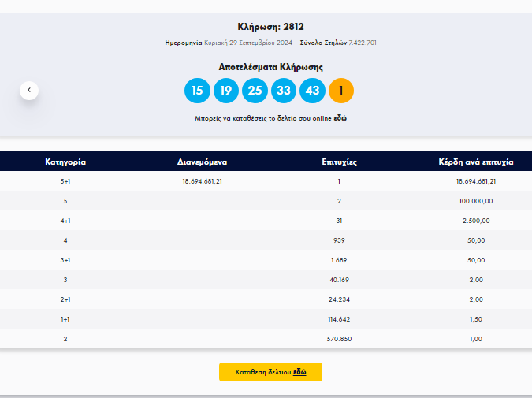Select the 5+1 category row

tap(266, 181)
